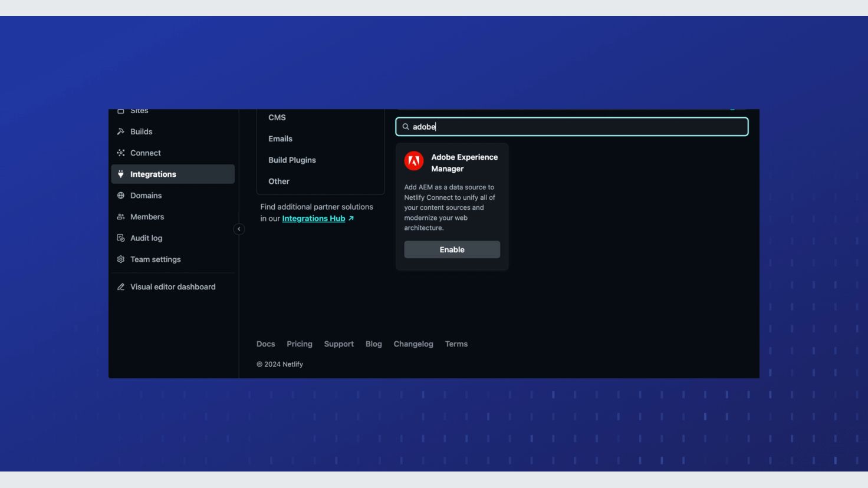Open the Terms footer link
Screen dimensions: 868x488
[x=456, y=344]
